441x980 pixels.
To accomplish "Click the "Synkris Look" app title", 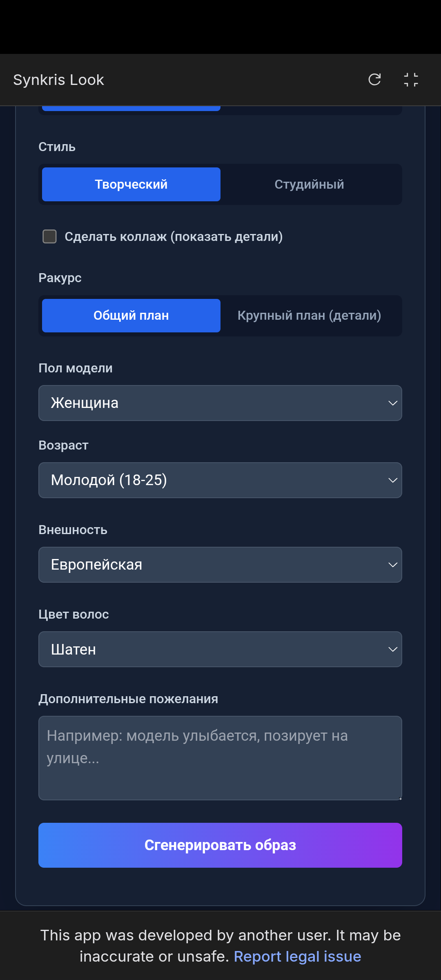I will point(58,80).
